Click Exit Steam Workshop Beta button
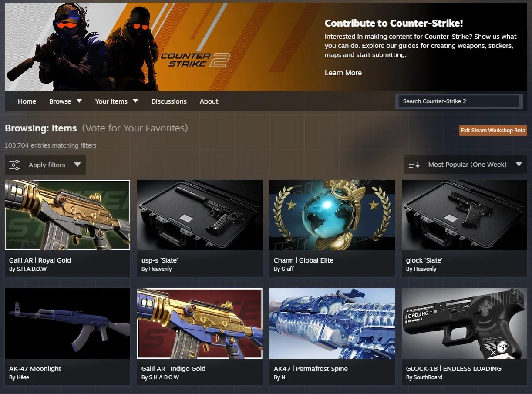 [x=493, y=130]
